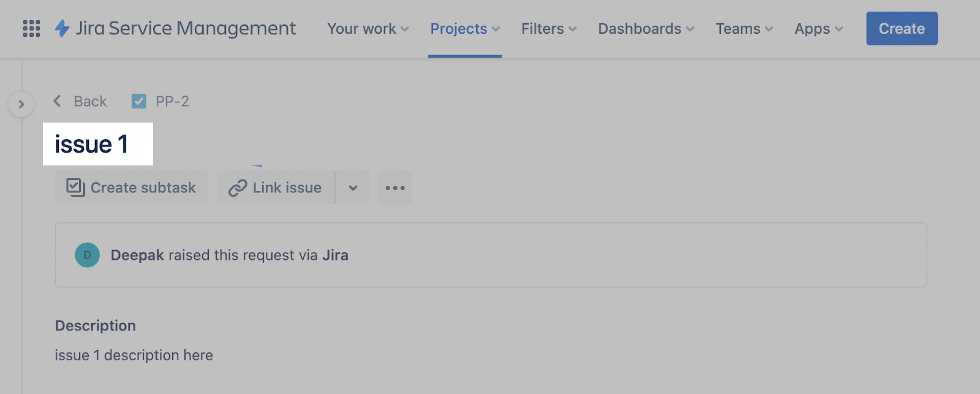Click the Link issue chain icon
The height and width of the screenshot is (394, 980).
click(238, 188)
